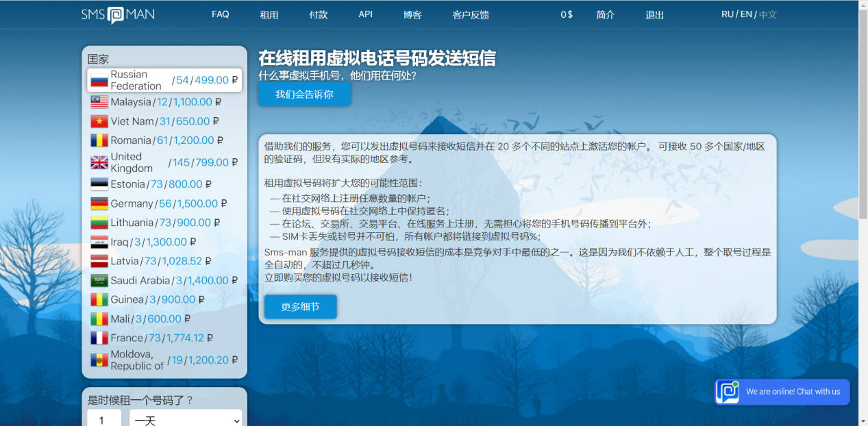The height and width of the screenshot is (426, 868).
Task: Click the 我们会告诉你 button
Action: [304, 95]
